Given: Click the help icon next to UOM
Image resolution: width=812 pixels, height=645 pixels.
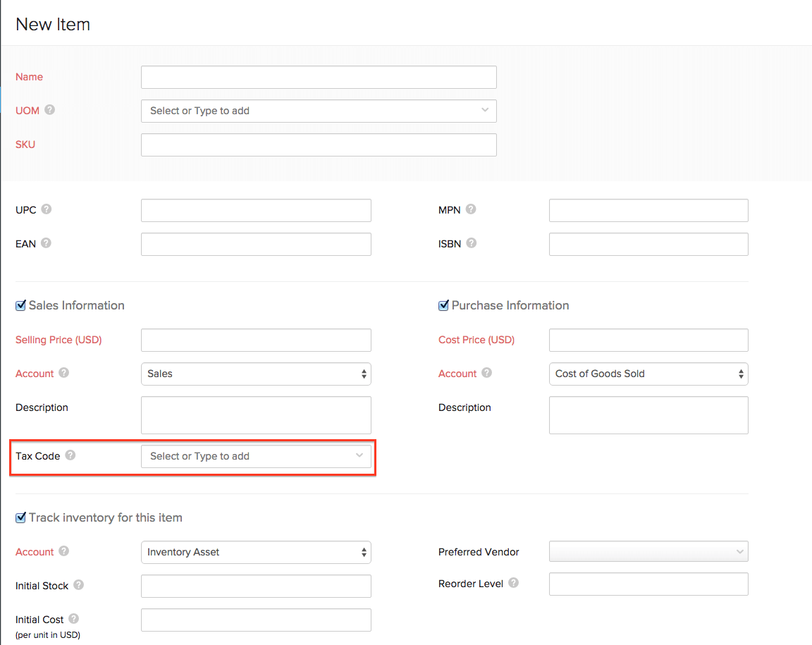Looking at the screenshot, I should 50,110.
